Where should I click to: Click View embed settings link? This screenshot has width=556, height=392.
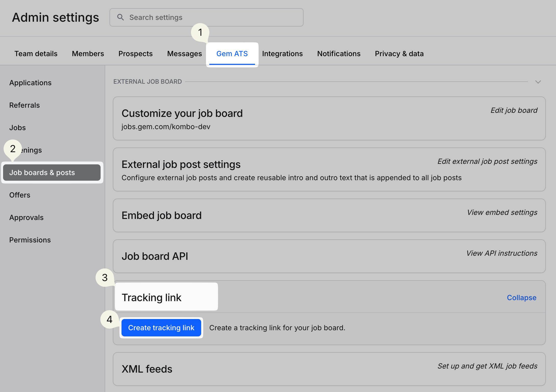click(x=502, y=212)
